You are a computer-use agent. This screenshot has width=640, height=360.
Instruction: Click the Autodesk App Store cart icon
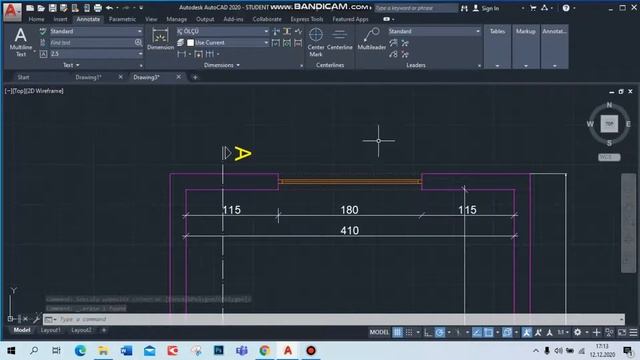pos(533,8)
